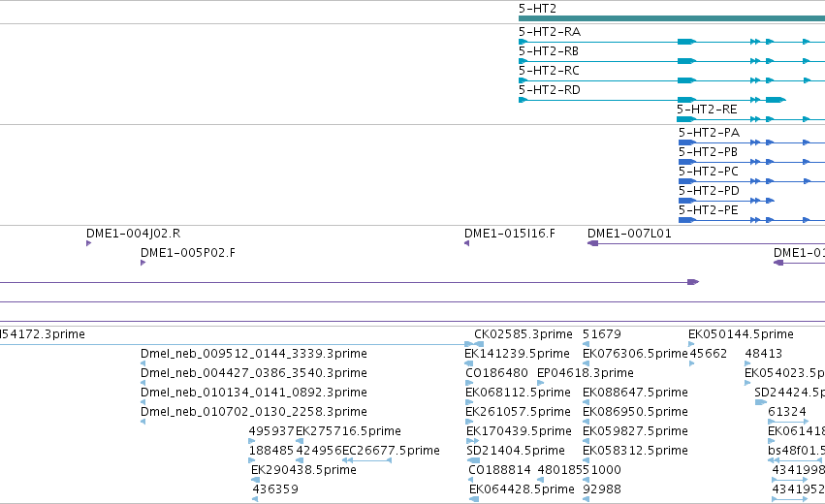Click the EC26677.5prime EST label
Viewport: 825px width, 504px height.
pyautogui.click(x=391, y=452)
